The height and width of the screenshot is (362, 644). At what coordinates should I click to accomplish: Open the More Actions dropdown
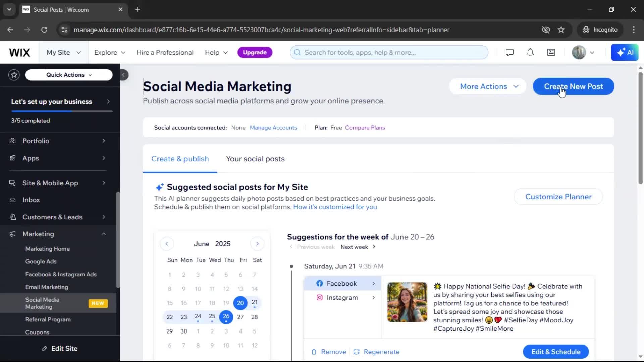(488, 86)
